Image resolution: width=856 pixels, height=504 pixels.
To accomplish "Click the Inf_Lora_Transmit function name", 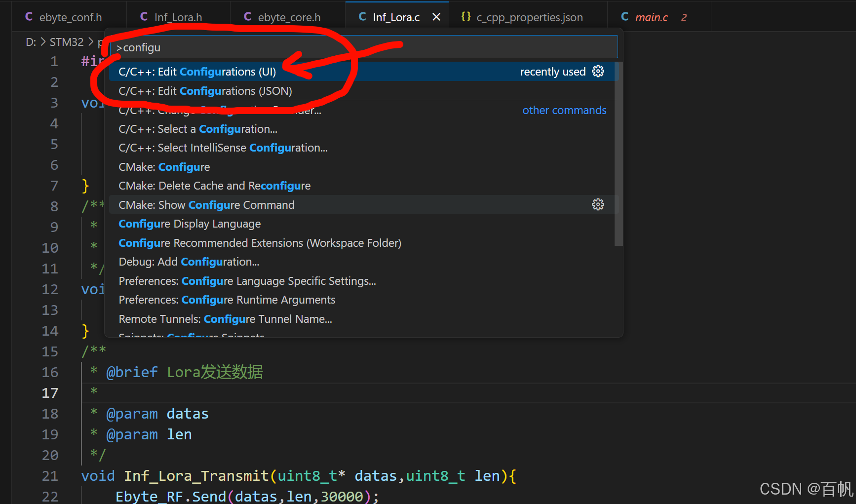I will (x=196, y=476).
